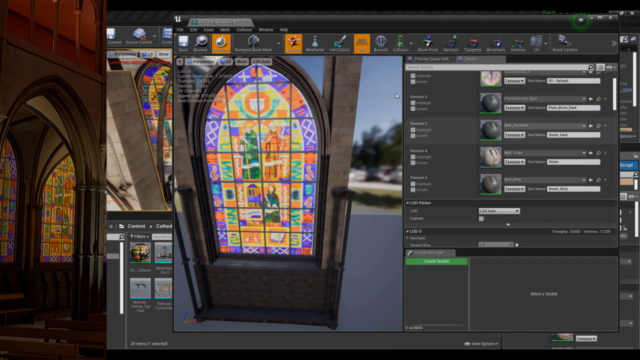This screenshot has width=640, height=360.
Task: Toggle the Realtime toolbar icon
Action: point(221,43)
